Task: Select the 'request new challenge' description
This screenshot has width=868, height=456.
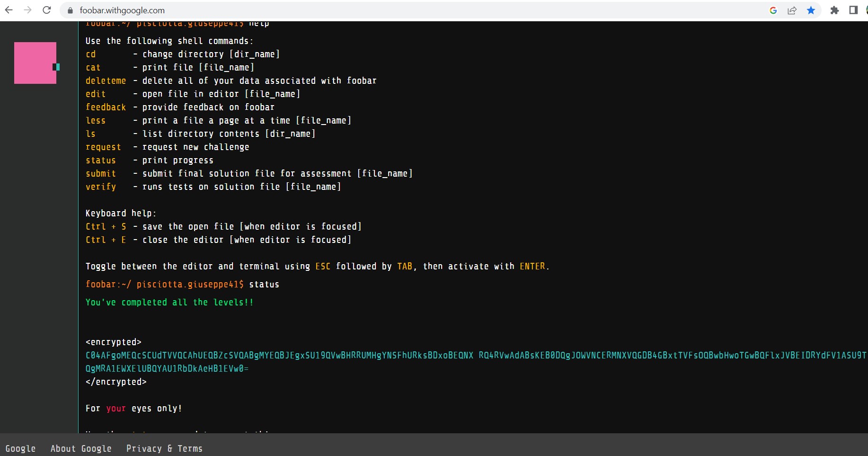Action: click(x=195, y=147)
